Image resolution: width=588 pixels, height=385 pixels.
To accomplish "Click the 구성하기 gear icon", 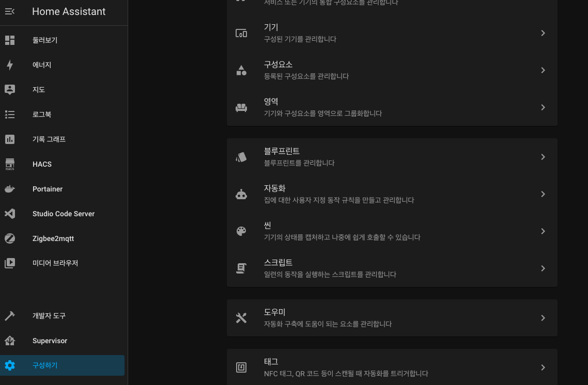I will tap(10, 365).
